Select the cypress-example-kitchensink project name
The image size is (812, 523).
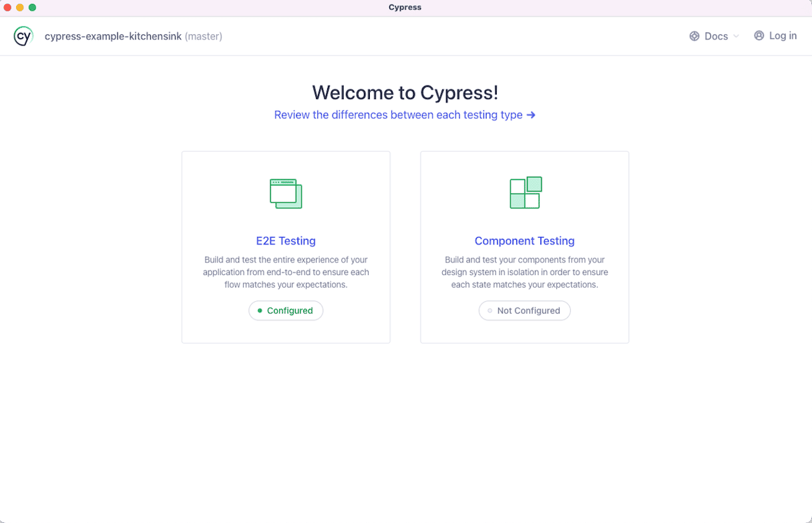tap(113, 36)
